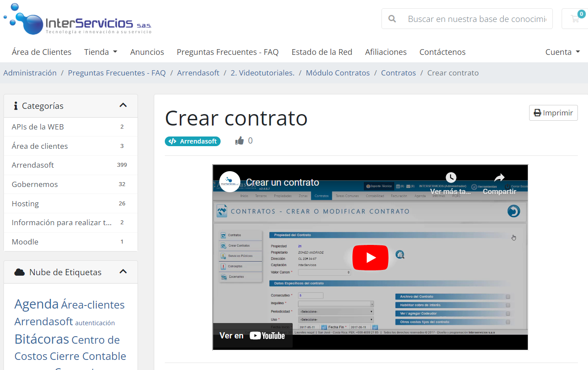Click the search magnifier icon
The width and height of the screenshot is (588, 370).
tap(392, 19)
